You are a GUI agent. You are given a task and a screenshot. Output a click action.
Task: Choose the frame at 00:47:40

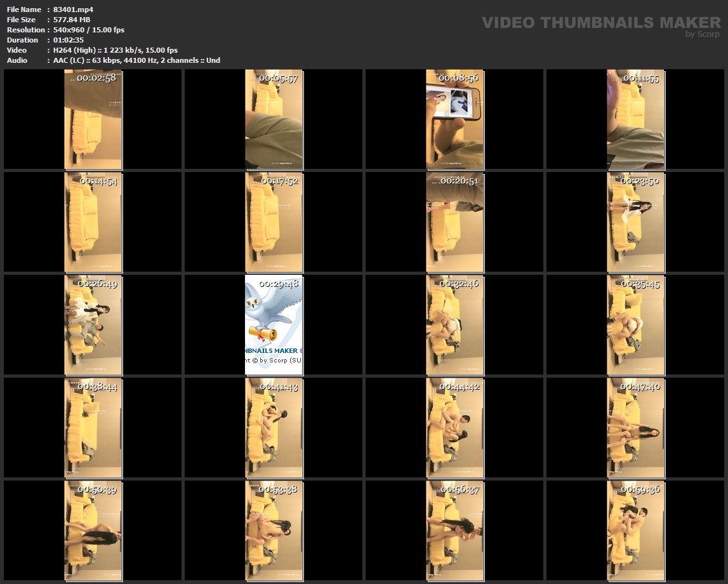[635, 428]
